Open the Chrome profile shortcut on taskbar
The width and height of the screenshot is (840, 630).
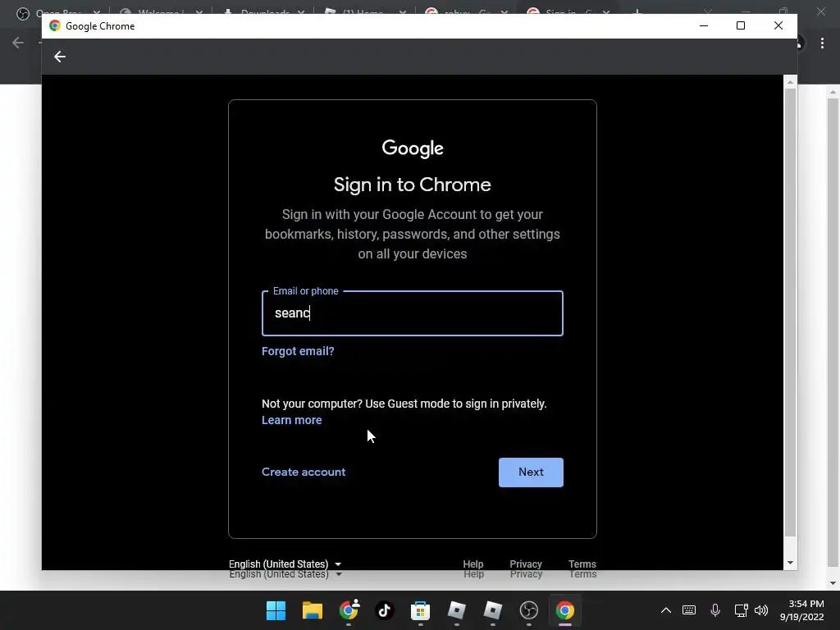349,610
